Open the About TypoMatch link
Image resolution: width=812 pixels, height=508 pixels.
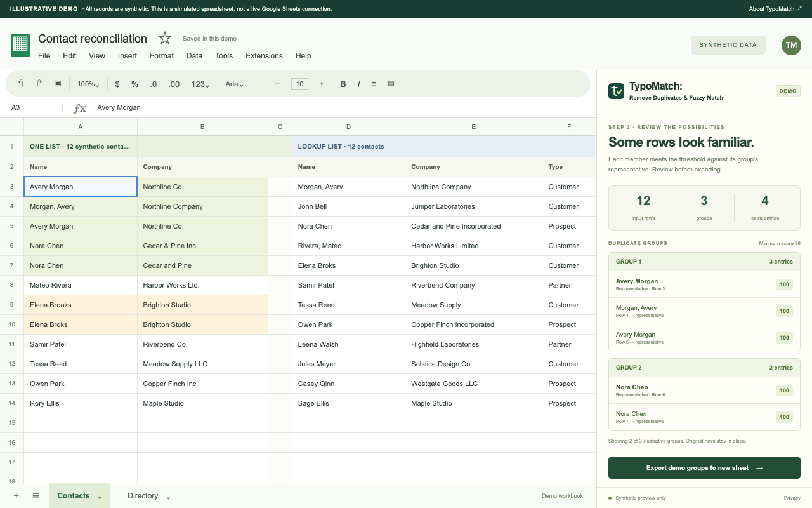coord(775,9)
